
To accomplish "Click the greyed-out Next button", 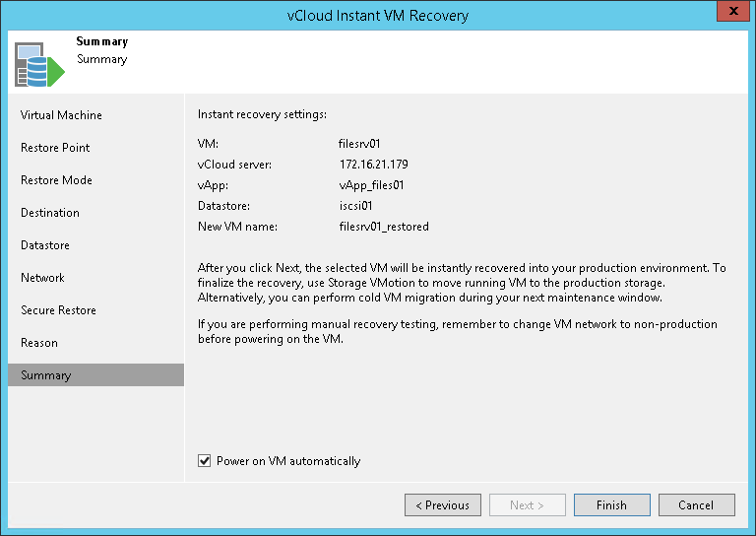I will click(x=527, y=505).
